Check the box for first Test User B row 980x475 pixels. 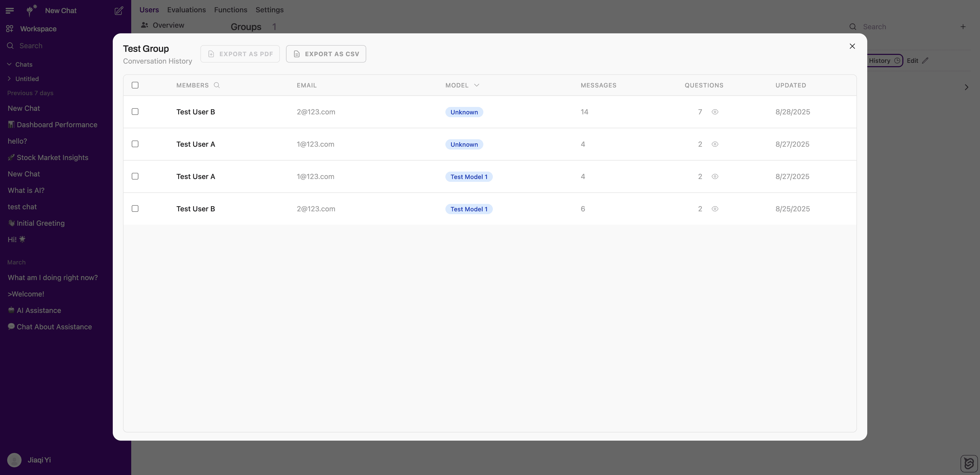coord(135,112)
